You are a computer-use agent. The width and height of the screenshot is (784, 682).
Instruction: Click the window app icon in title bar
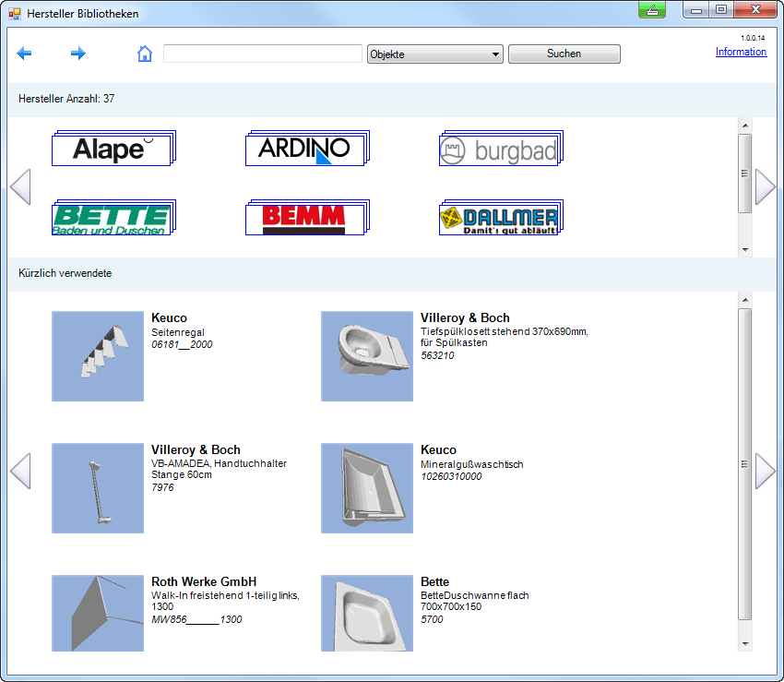point(15,14)
